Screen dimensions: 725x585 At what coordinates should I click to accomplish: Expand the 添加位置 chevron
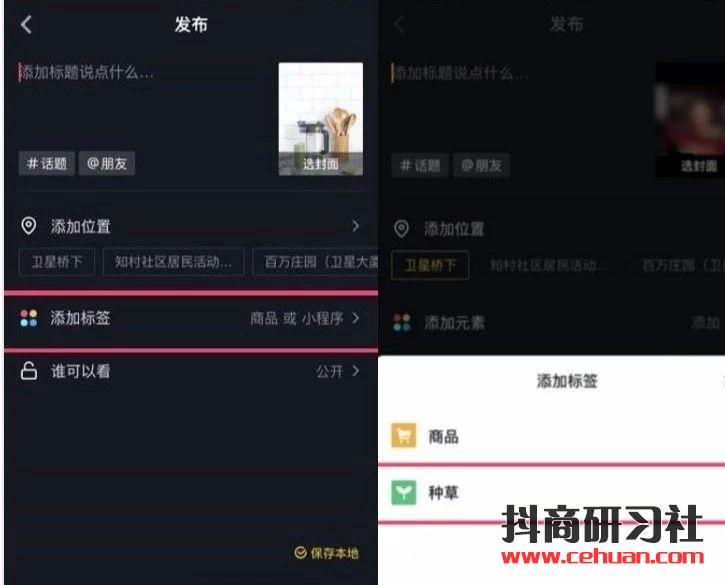click(356, 226)
